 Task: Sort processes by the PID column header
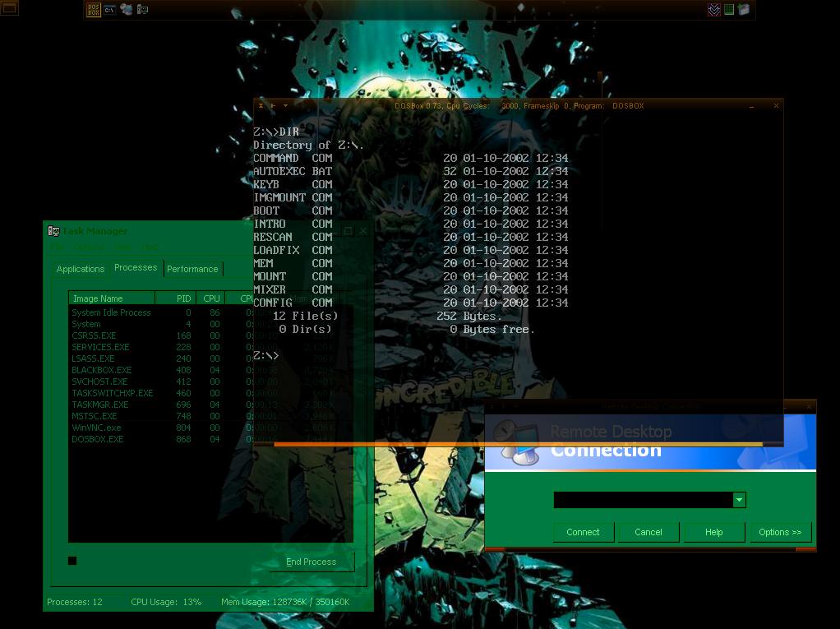tap(184, 298)
